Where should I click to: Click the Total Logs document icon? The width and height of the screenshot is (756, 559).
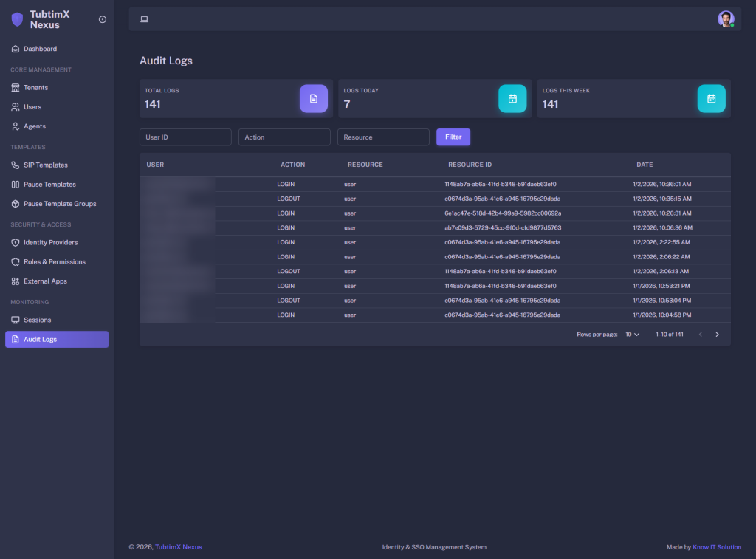tap(313, 98)
